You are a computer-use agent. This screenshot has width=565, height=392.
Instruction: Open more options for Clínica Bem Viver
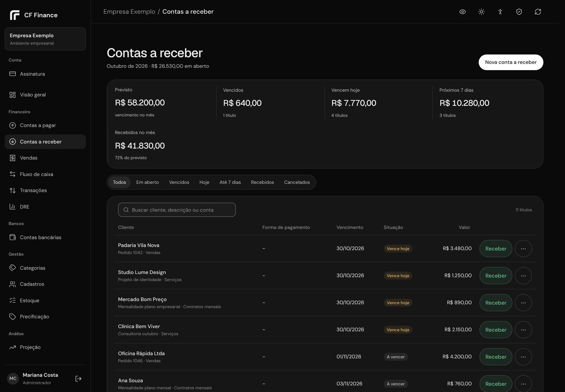[523, 330]
